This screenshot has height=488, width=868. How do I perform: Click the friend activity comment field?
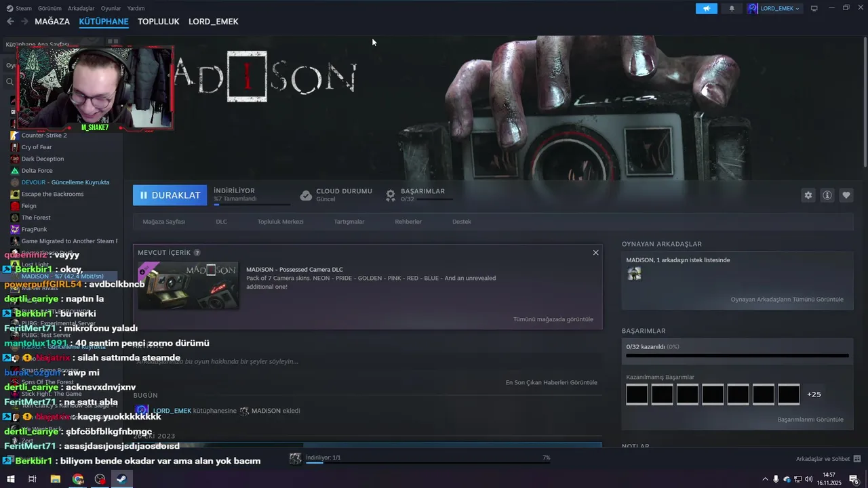coord(367,361)
